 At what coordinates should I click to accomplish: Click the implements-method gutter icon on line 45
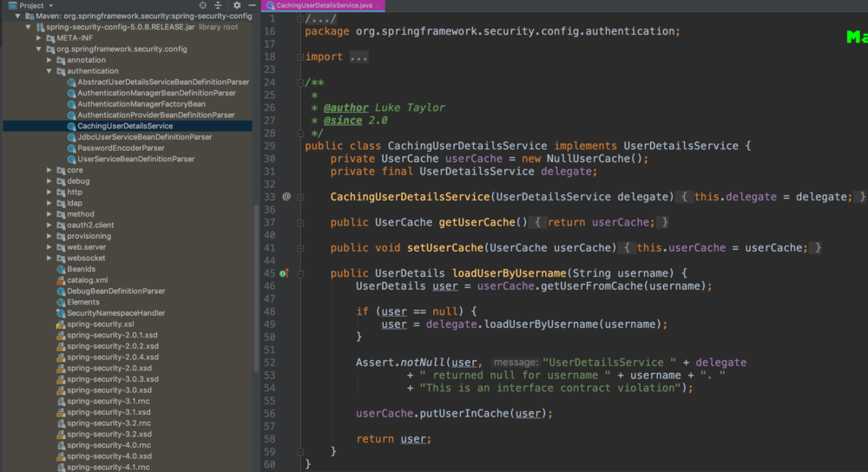click(285, 273)
